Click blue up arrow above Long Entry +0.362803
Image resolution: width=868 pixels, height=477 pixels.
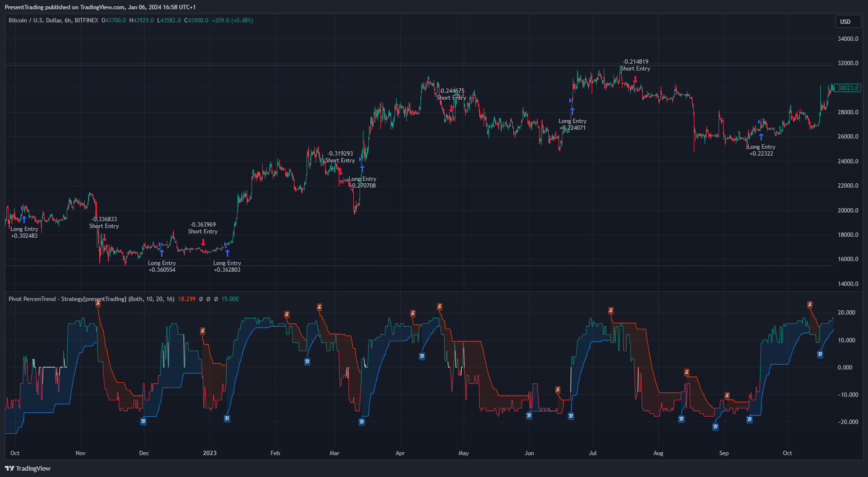(227, 253)
